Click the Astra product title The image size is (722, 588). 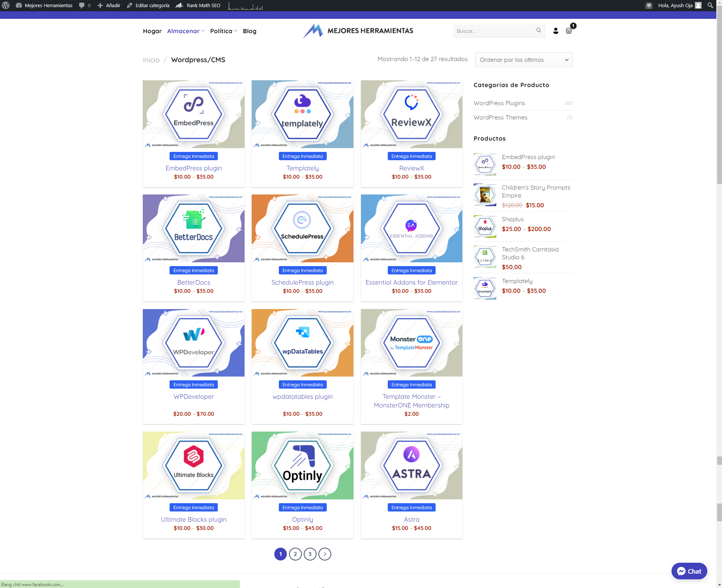[411, 519]
